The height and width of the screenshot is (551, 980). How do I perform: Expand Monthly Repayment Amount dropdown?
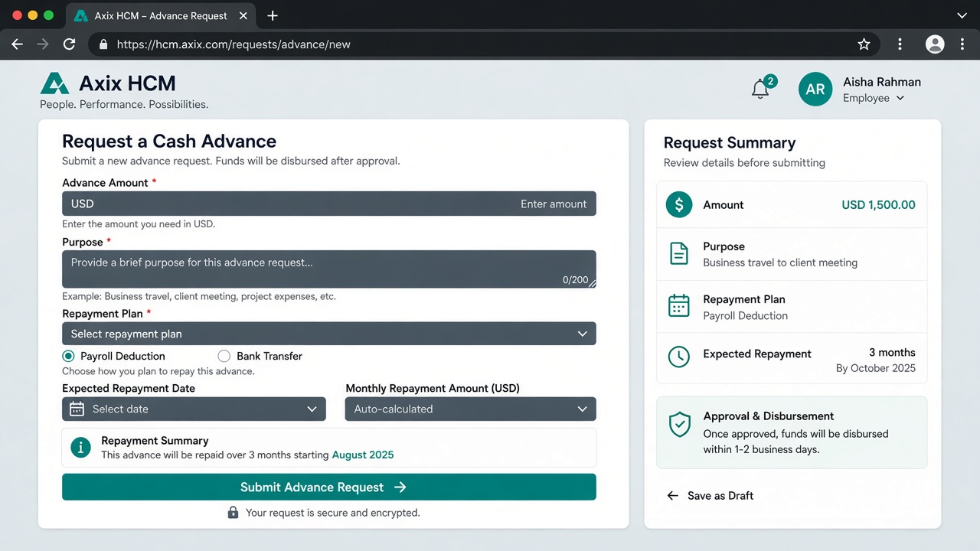pos(471,409)
